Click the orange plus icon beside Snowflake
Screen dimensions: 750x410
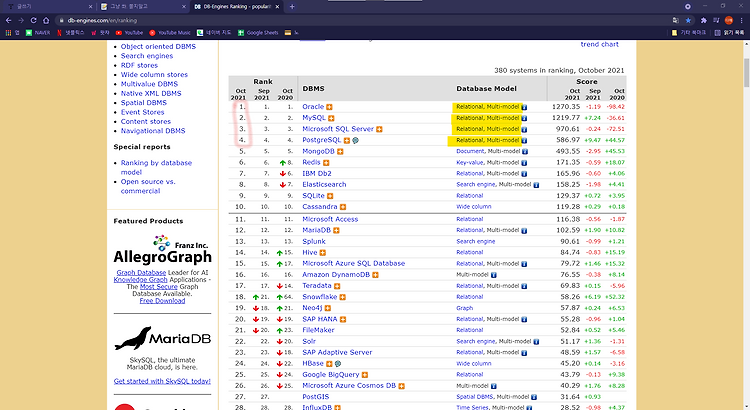point(342,297)
